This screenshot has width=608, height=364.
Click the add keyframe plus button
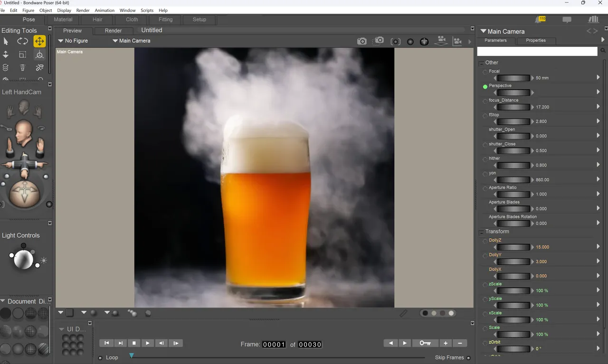click(x=446, y=343)
